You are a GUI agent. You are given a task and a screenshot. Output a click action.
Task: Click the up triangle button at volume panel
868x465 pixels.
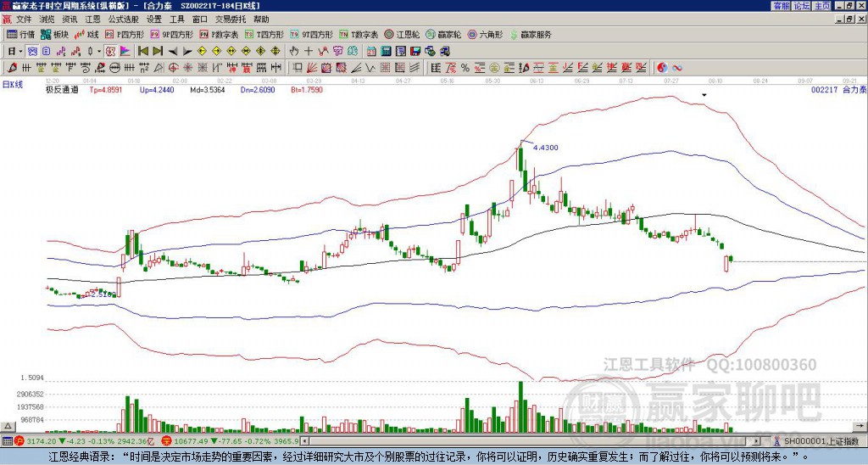tap(8, 426)
